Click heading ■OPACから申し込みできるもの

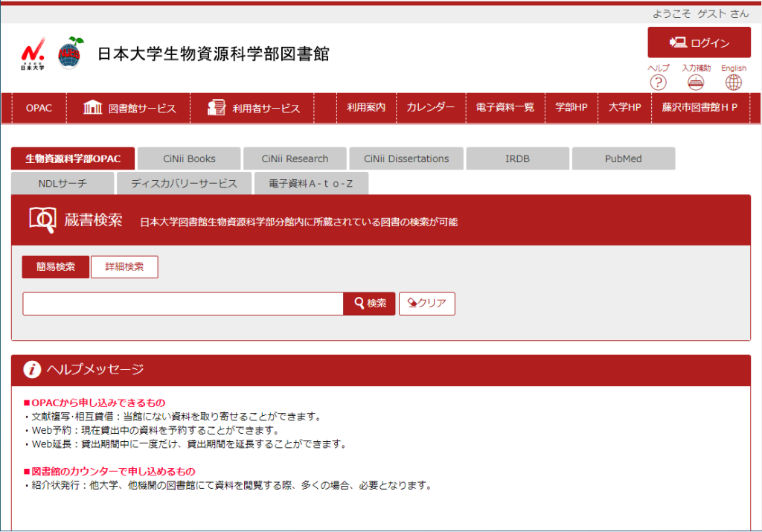[95, 403]
